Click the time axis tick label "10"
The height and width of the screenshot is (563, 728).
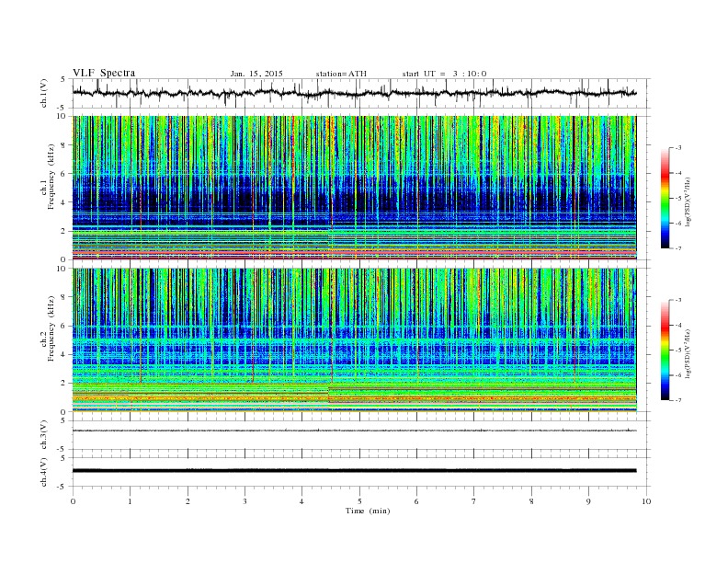(x=646, y=501)
